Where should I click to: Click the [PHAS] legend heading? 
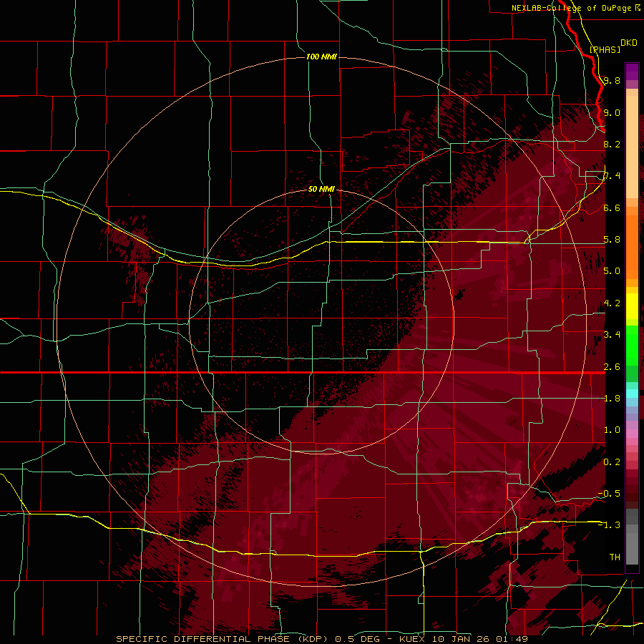point(605,50)
